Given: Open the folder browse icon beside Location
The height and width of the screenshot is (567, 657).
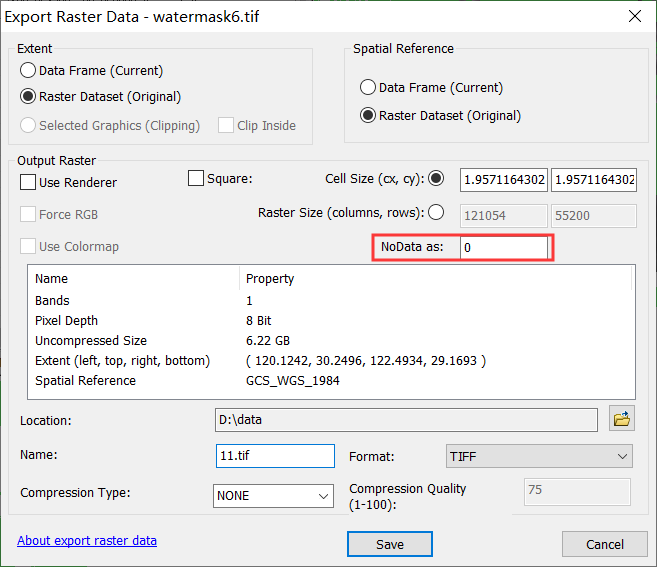Looking at the screenshot, I should 622,419.
